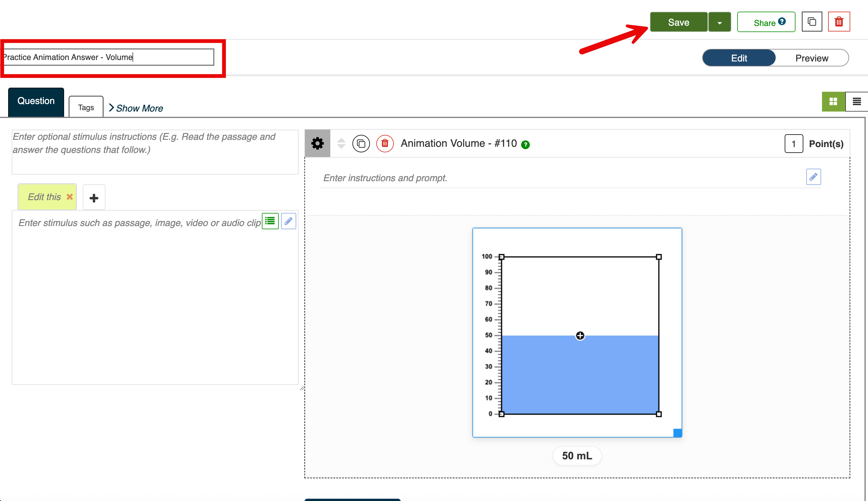Edit instructions prompt with pencil icon
Image resolution: width=868 pixels, height=501 pixels.
(813, 177)
